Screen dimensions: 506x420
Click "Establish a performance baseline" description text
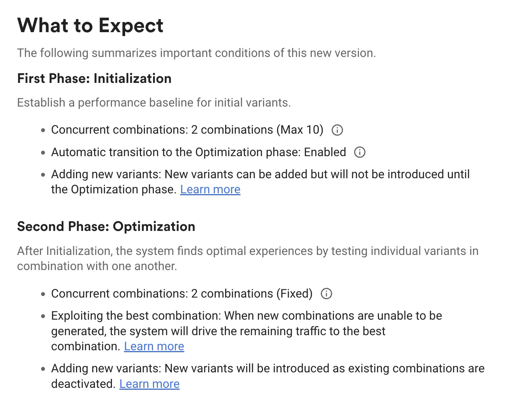(154, 103)
